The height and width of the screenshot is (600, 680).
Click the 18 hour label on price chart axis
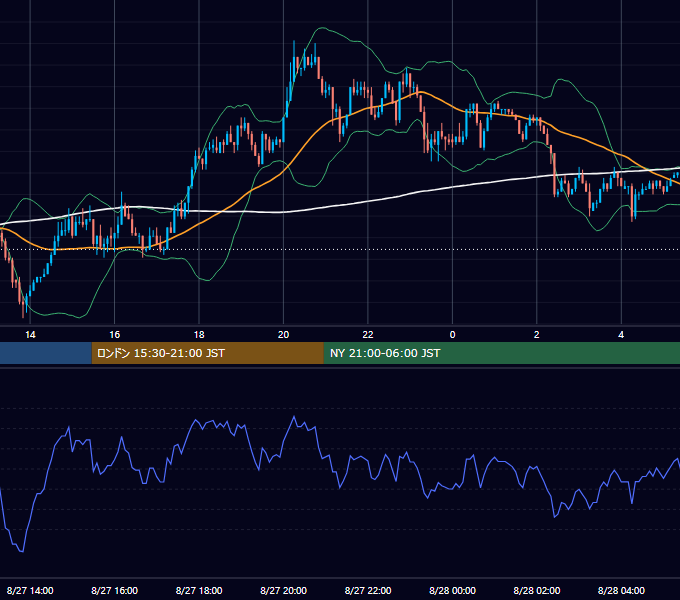click(x=199, y=335)
